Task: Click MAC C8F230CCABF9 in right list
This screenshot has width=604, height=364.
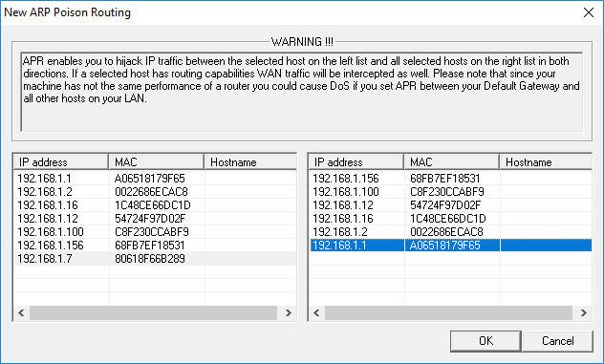Action: [x=447, y=192]
